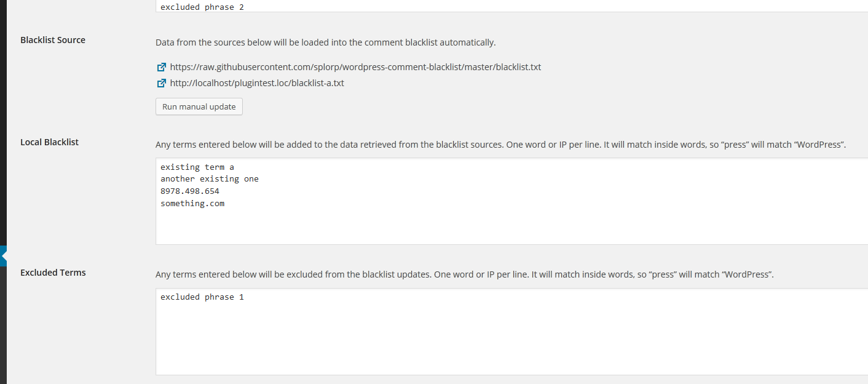Click the "Data from the sources below" description
The height and width of the screenshot is (384, 868).
coord(325,42)
